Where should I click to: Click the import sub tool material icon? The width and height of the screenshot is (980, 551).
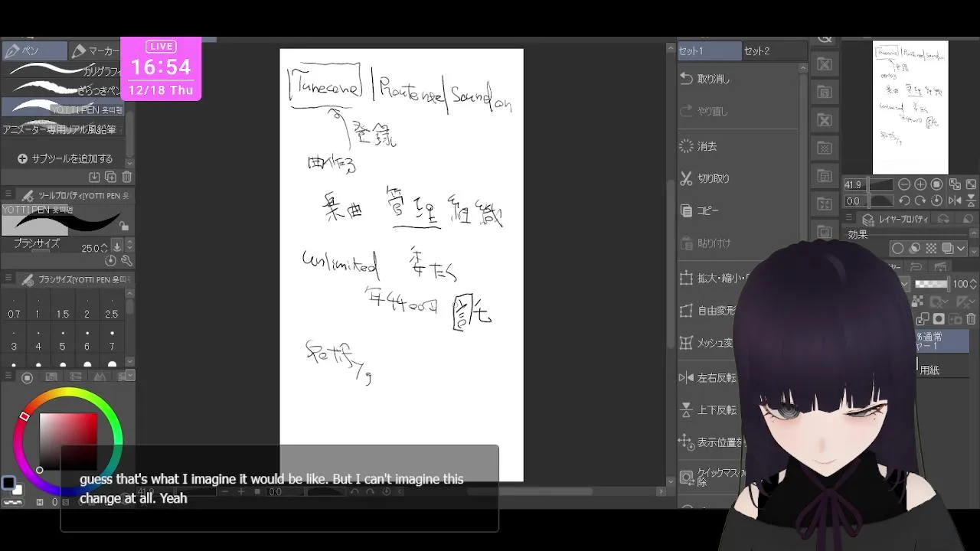[x=94, y=177]
